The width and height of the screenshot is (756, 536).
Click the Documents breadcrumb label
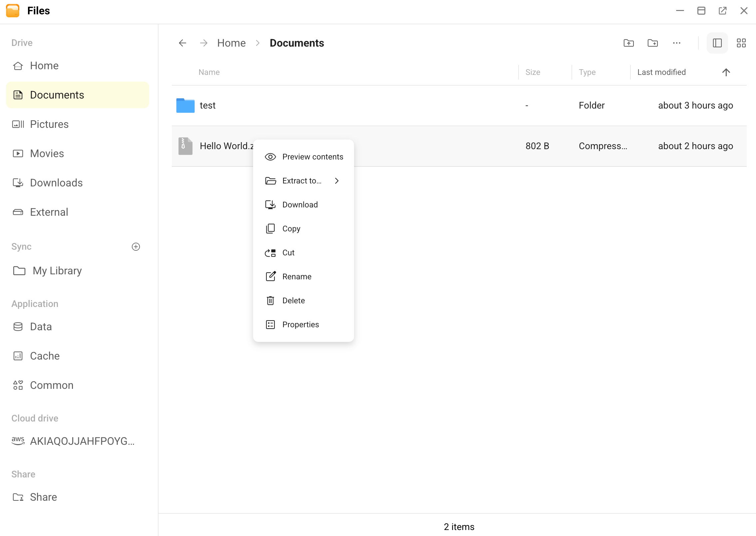pyautogui.click(x=297, y=43)
